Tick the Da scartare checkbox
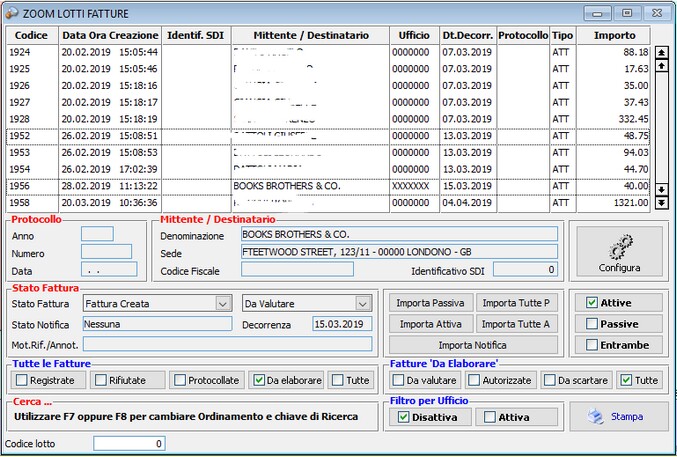The width and height of the screenshot is (677, 457). (550, 380)
